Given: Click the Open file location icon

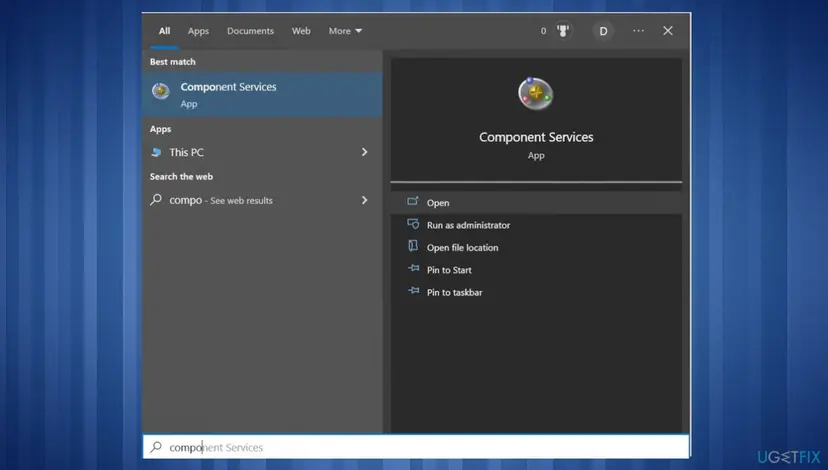Looking at the screenshot, I should [413, 246].
